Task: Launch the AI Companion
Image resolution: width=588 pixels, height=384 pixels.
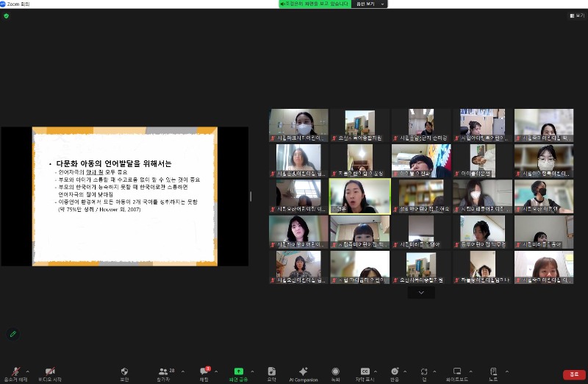Action: click(303, 372)
